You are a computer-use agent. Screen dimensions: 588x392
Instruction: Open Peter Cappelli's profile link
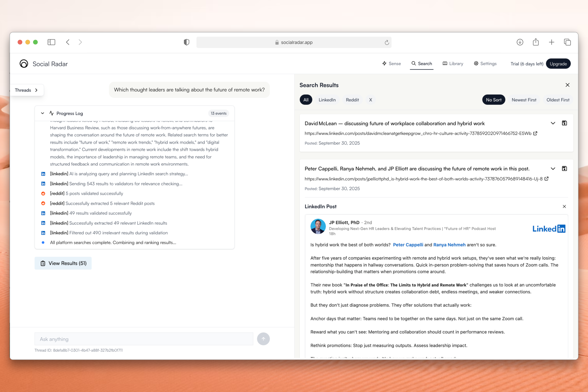tap(408, 245)
